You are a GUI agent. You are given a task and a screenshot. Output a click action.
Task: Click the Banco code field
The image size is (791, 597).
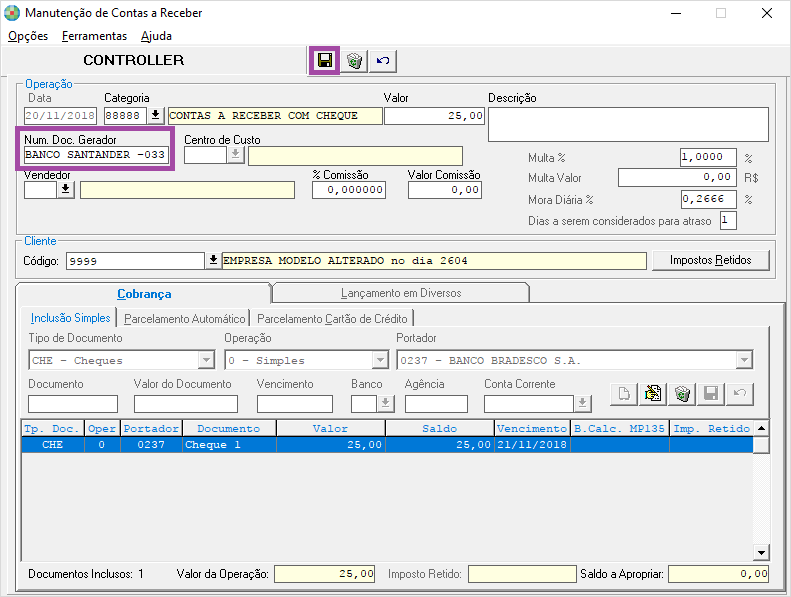click(364, 404)
